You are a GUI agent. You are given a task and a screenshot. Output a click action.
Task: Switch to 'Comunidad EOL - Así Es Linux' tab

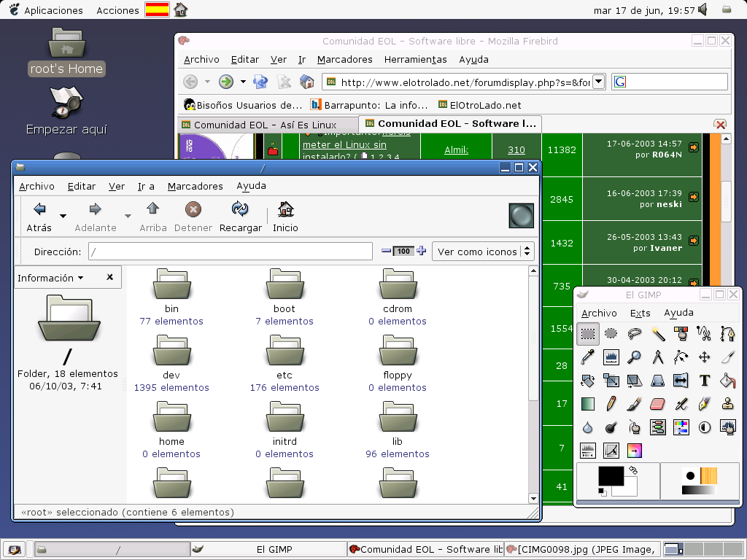[x=266, y=125]
